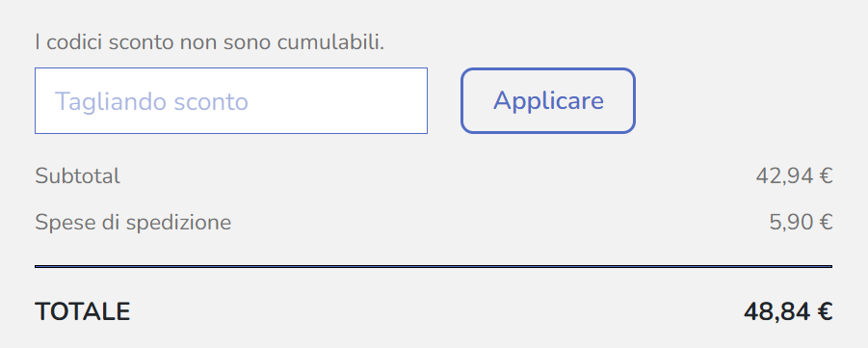Viewport: 868px width, 348px height.
Task: Select the 48,84 € total amount
Action: (x=788, y=312)
